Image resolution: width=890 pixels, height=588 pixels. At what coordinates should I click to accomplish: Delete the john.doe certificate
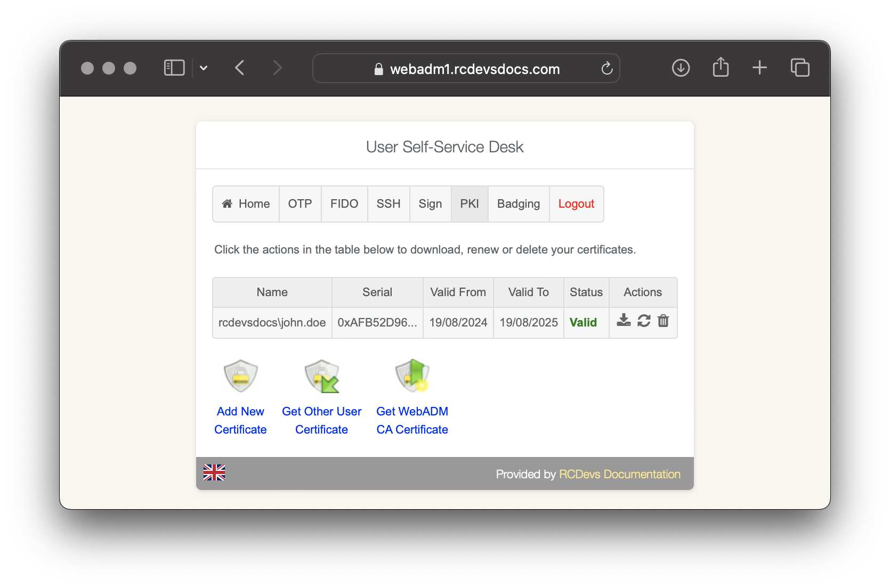(663, 321)
